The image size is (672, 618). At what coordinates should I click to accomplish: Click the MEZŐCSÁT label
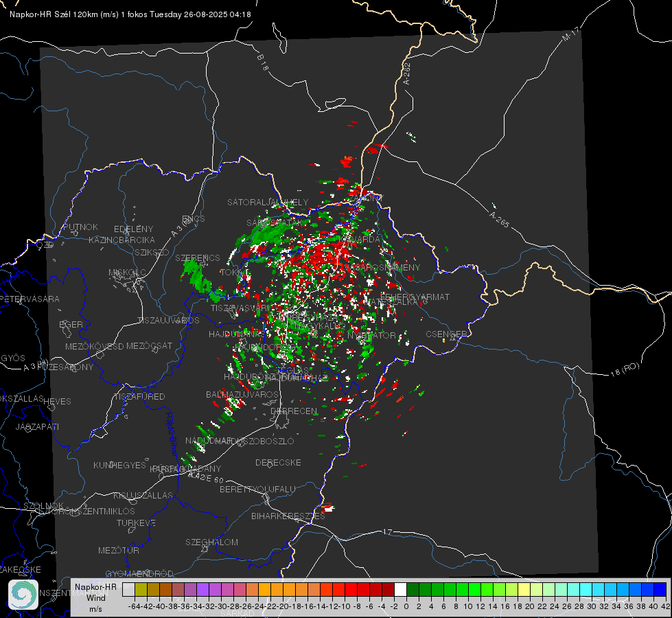click(x=149, y=345)
